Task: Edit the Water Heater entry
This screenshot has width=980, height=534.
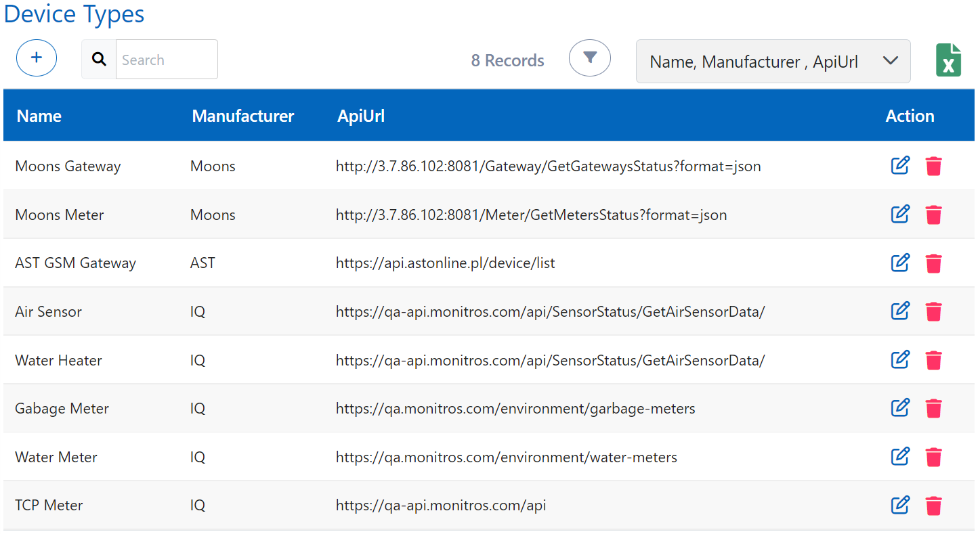Action: (899, 359)
